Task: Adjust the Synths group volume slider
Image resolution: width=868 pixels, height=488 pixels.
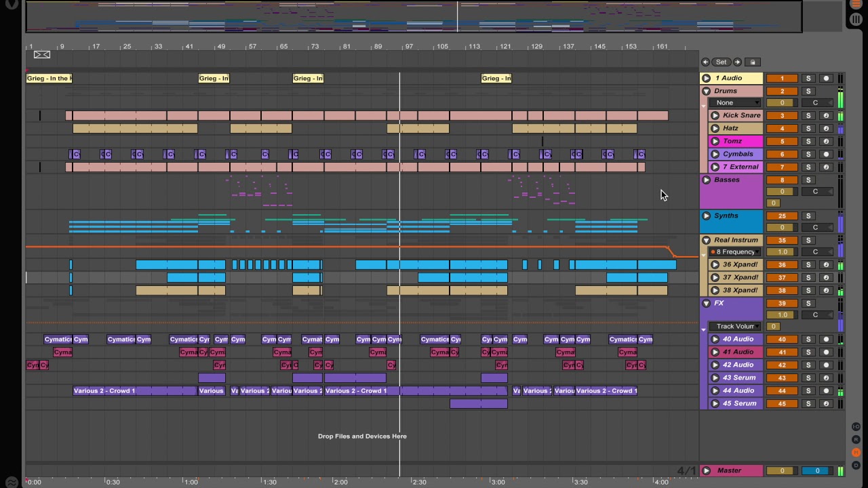Action: pos(782,227)
